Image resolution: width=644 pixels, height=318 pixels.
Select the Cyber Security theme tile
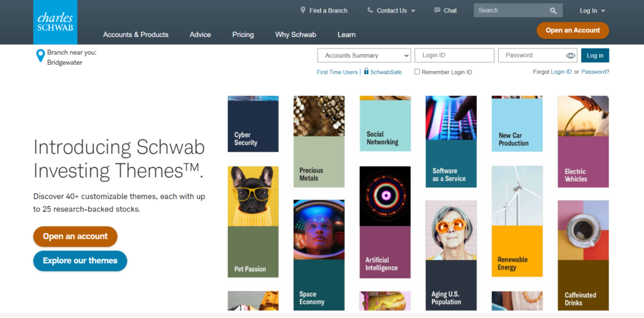[x=253, y=124]
